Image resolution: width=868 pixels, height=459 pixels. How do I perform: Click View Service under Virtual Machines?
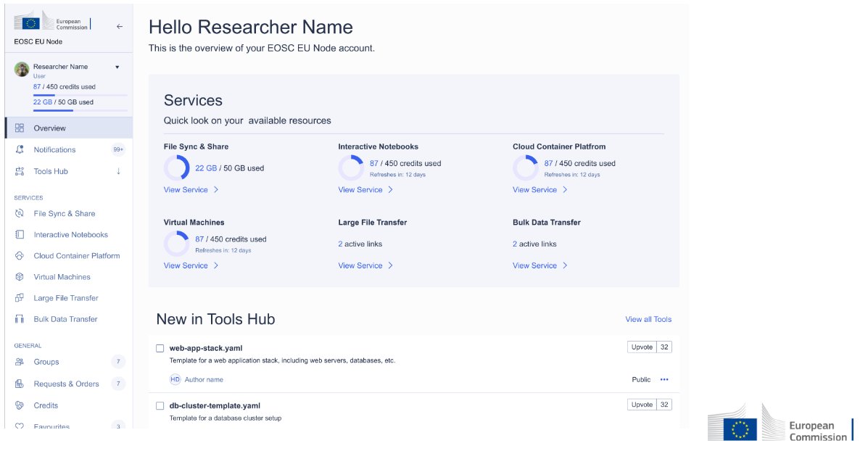tap(186, 265)
